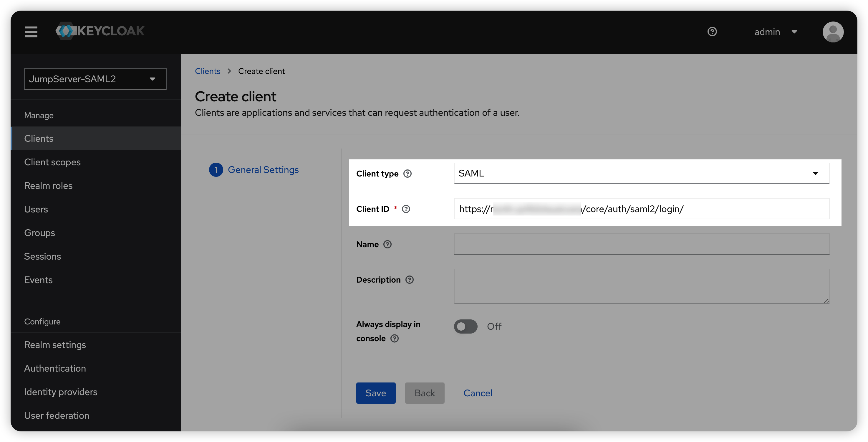This screenshot has height=442, width=868.
Task: Click help icon next to Name
Action: coord(387,245)
